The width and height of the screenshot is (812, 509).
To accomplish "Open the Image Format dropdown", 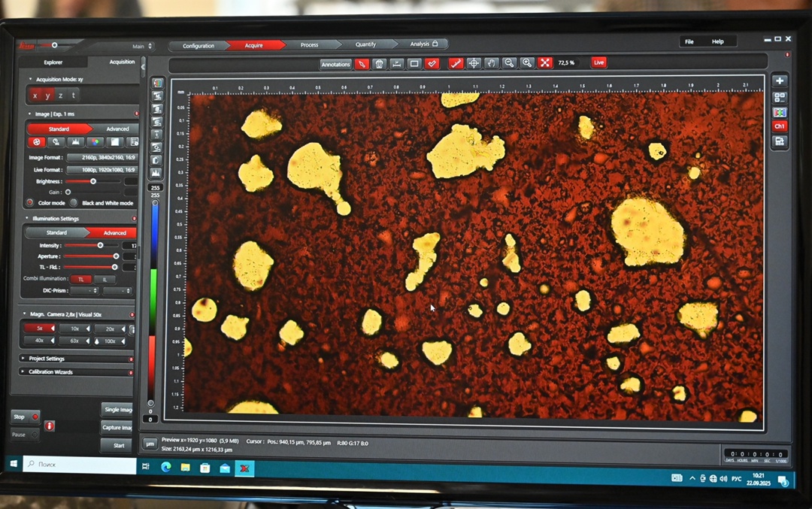I will 101,158.
